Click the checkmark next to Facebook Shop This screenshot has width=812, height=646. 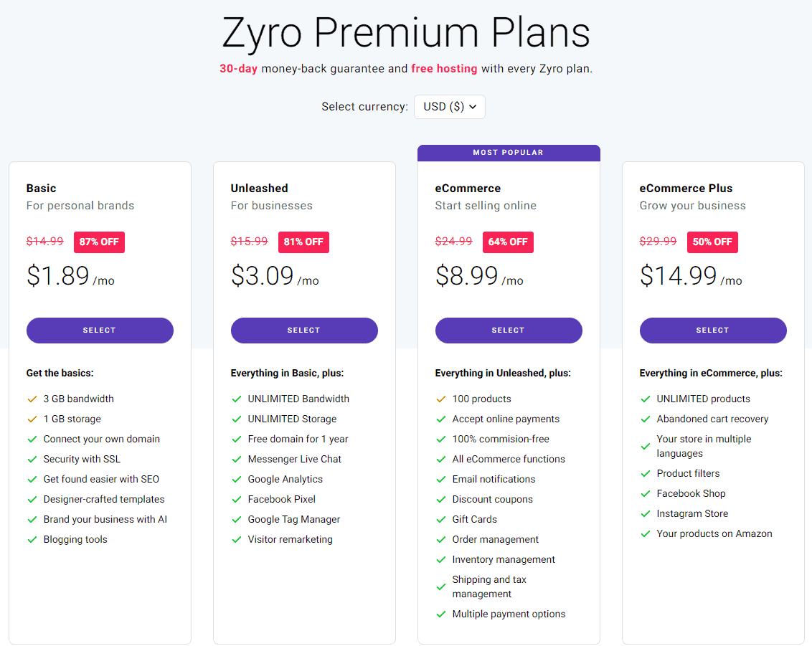(x=645, y=493)
